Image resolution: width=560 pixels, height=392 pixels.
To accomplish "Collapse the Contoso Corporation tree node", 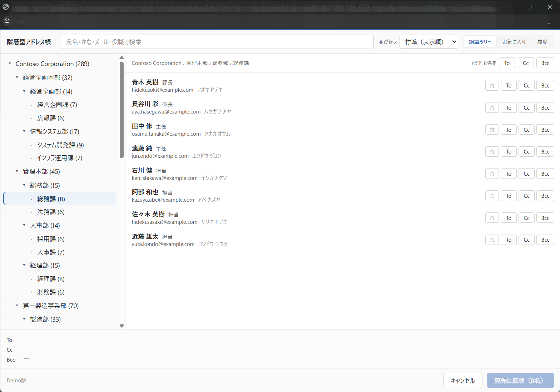I will point(10,64).
